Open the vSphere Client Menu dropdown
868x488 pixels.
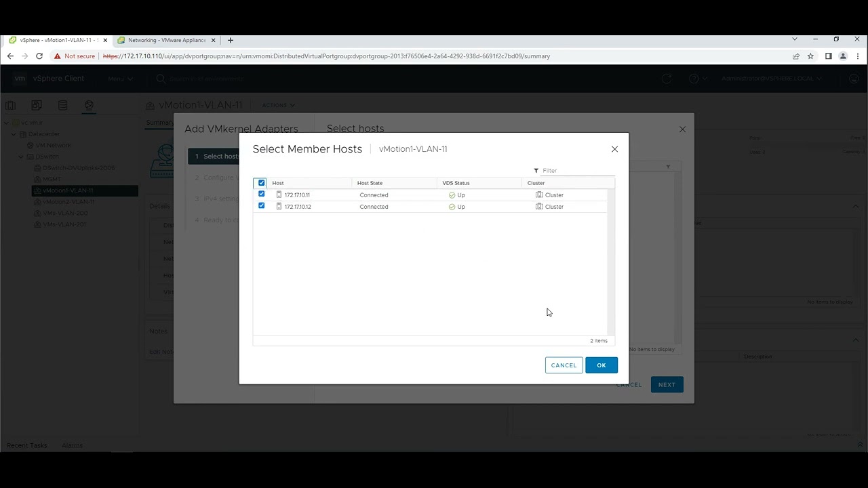120,79
